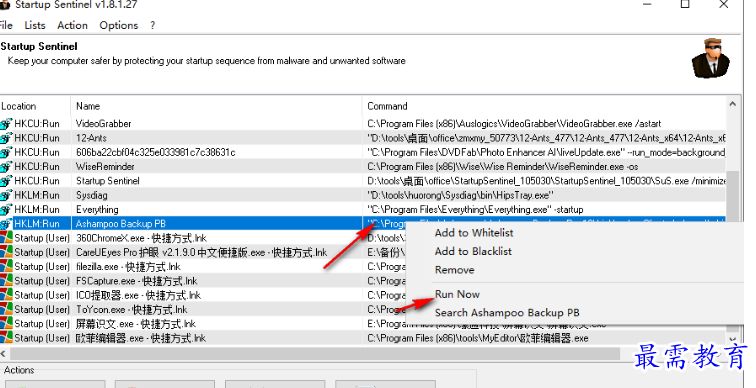Click the VideoGrabber.exe /astart command cell
756x388 pixels.
tap(514, 123)
